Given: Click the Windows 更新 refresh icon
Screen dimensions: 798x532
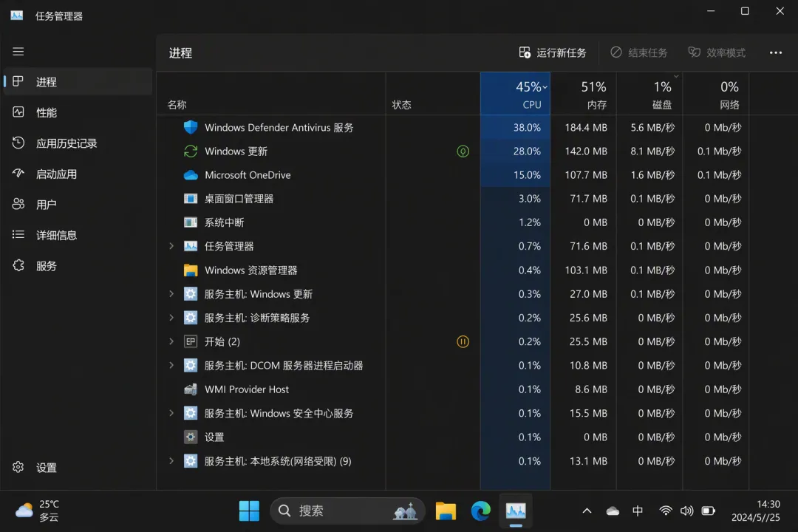Looking at the screenshot, I should tap(191, 151).
